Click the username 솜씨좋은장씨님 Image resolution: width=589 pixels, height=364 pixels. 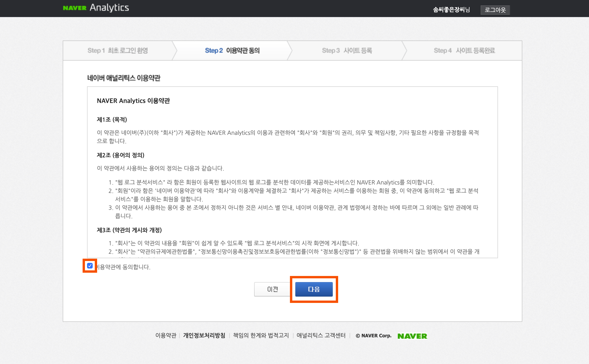coord(451,10)
